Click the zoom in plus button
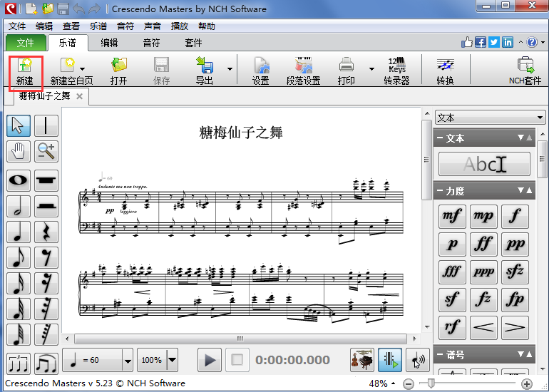The image size is (549, 392). [x=527, y=384]
